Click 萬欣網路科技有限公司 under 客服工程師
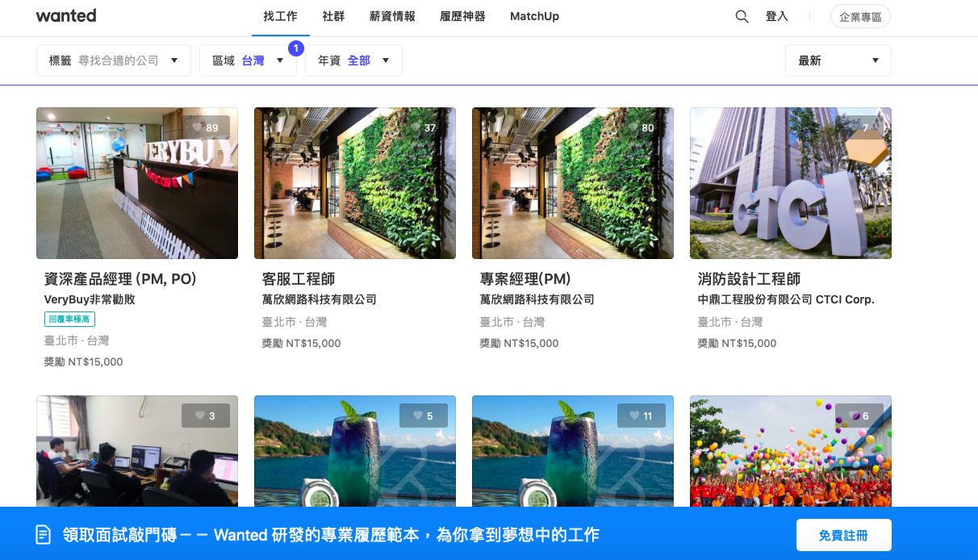 point(320,299)
